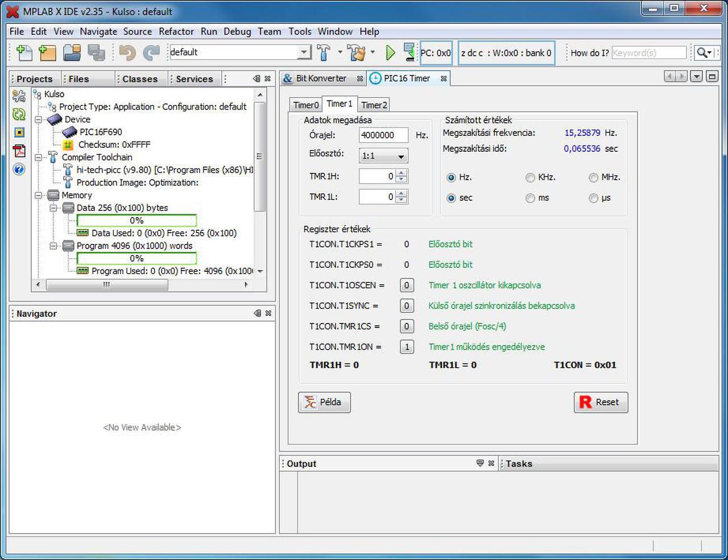This screenshot has width=728, height=560.
Task: Toggle the T1CON.TMR1CS bit button
Action: [x=407, y=326]
